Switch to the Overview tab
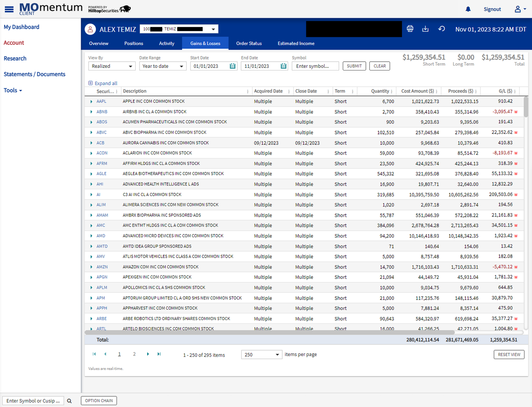This screenshot has height=407, width=532. (98, 43)
